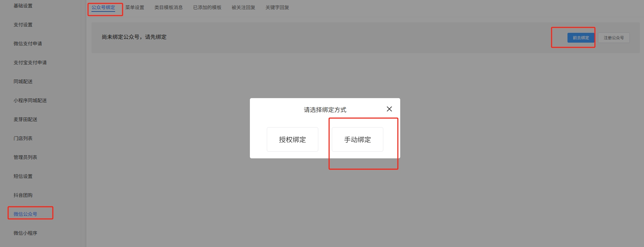Select 微信公众号 in the sidebar
The width and height of the screenshot is (644, 247).
25,214
